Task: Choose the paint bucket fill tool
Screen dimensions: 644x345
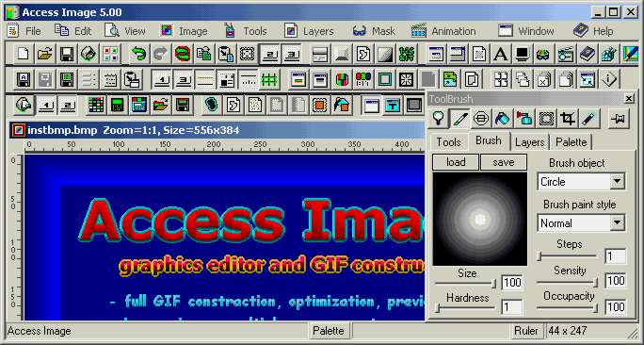Action: click(x=503, y=119)
